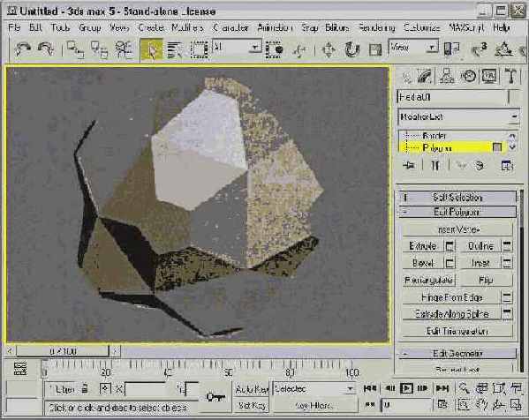
Task: Click the command panel vertical scrollbar
Action: (522, 280)
